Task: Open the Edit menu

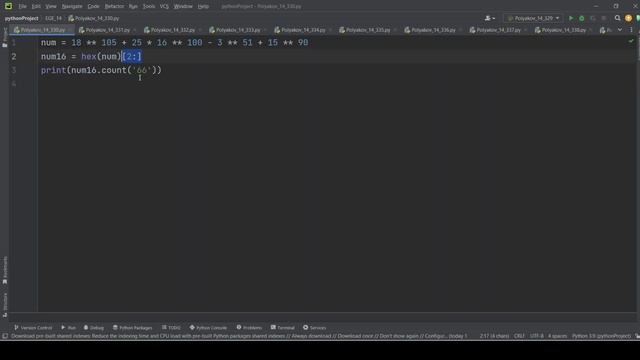Action: pos(36,6)
